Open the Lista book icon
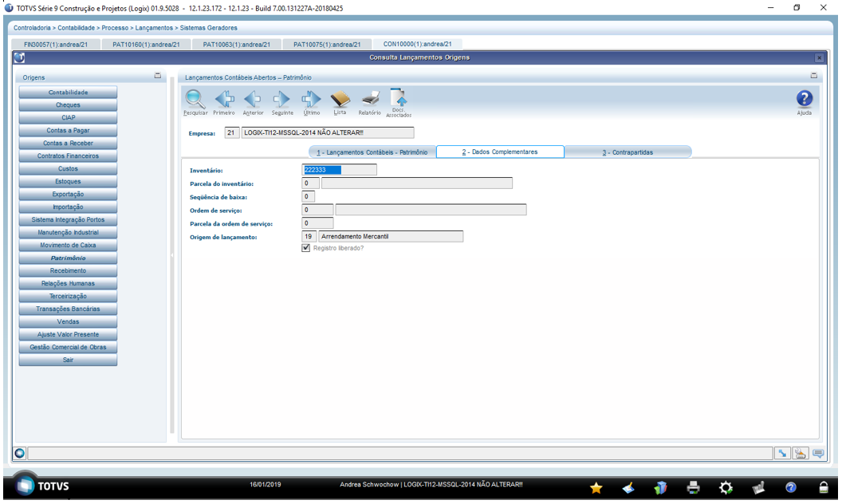The width and height of the screenshot is (842, 504). pos(340,100)
